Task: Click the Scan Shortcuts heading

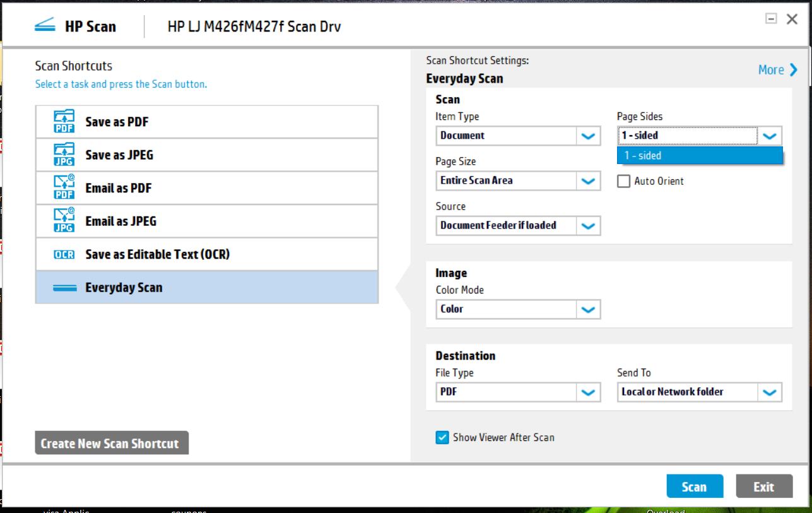Action: 74,66
